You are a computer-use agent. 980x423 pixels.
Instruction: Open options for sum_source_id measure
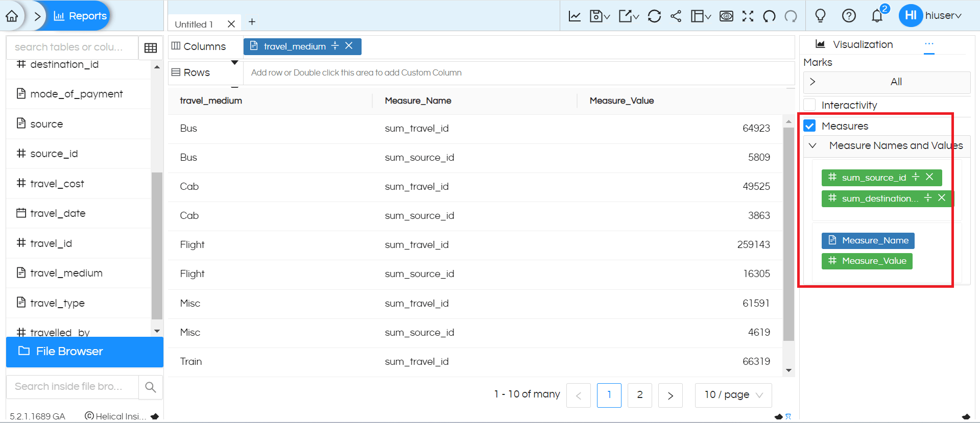[x=916, y=177]
